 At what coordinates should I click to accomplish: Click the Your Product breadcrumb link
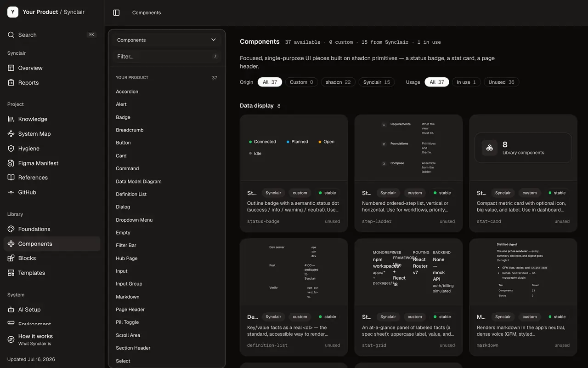pos(40,12)
